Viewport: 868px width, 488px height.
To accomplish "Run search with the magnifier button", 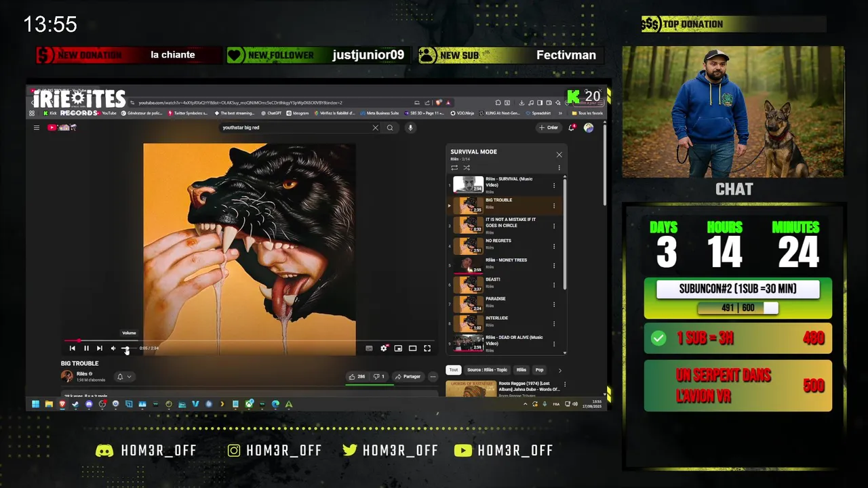I will coord(390,127).
